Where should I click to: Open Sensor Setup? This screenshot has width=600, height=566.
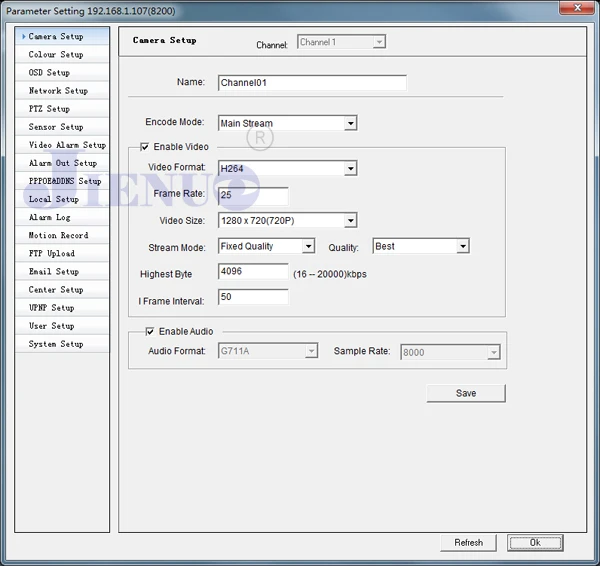pyautogui.click(x=62, y=127)
